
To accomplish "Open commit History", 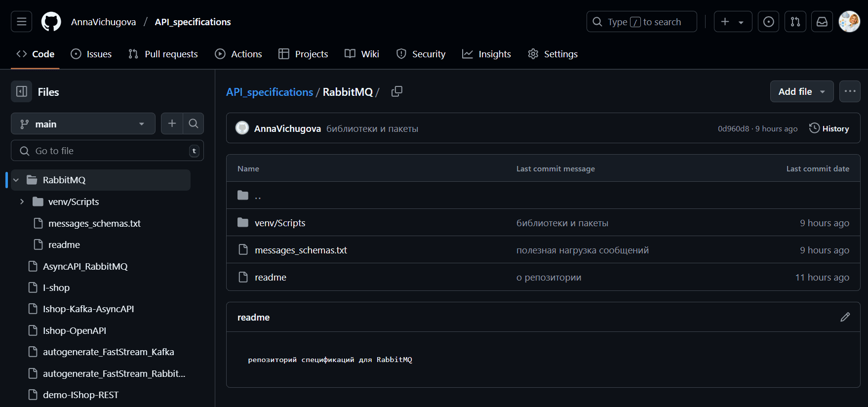I will [x=829, y=128].
